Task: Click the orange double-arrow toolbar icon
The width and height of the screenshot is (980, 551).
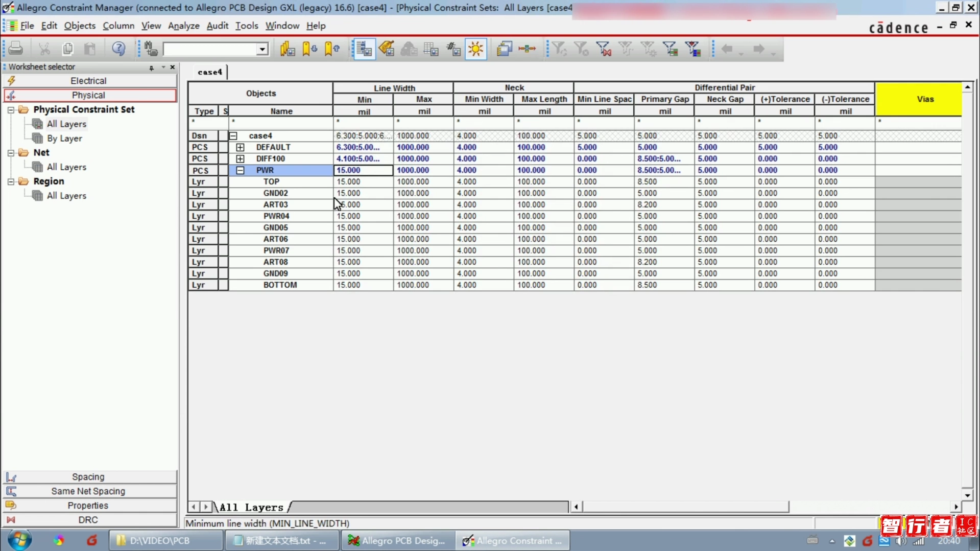Action: 527,49
